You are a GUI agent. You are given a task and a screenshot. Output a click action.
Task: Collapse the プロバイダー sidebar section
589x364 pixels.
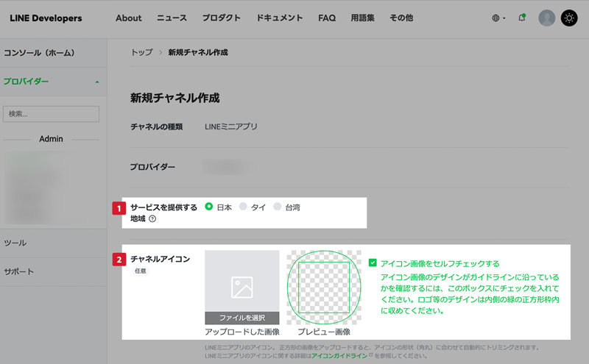pos(97,82)
